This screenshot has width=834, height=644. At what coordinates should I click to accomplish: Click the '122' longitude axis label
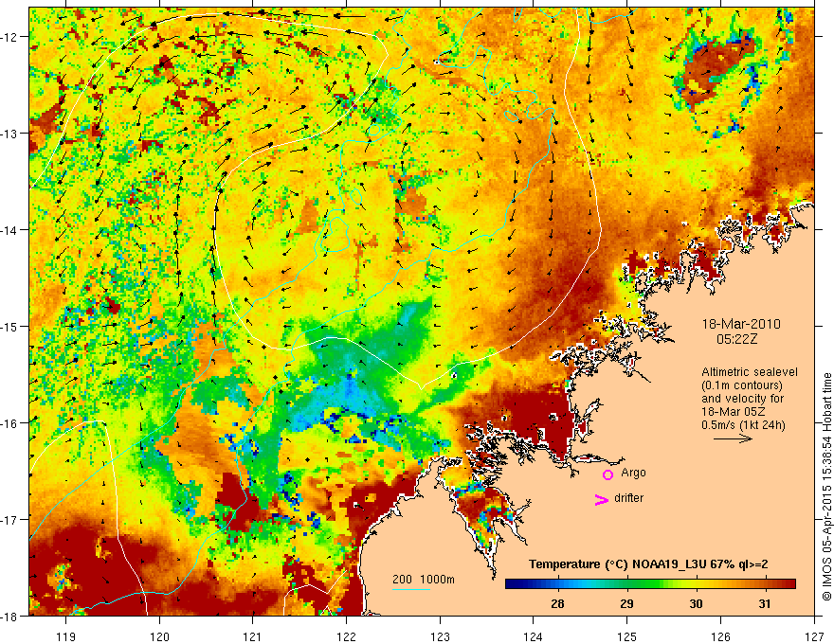pyautogui.click(x=346, y=636)
